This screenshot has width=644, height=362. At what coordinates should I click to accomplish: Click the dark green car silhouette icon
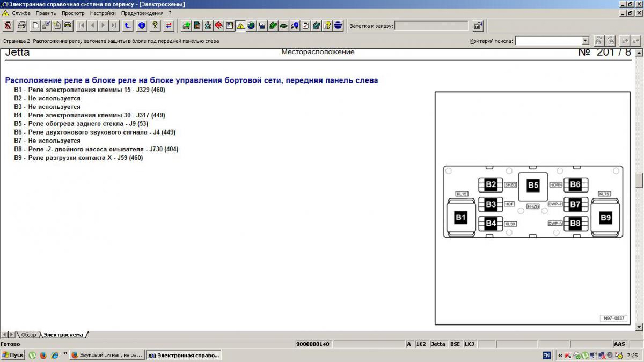point(283,25)
